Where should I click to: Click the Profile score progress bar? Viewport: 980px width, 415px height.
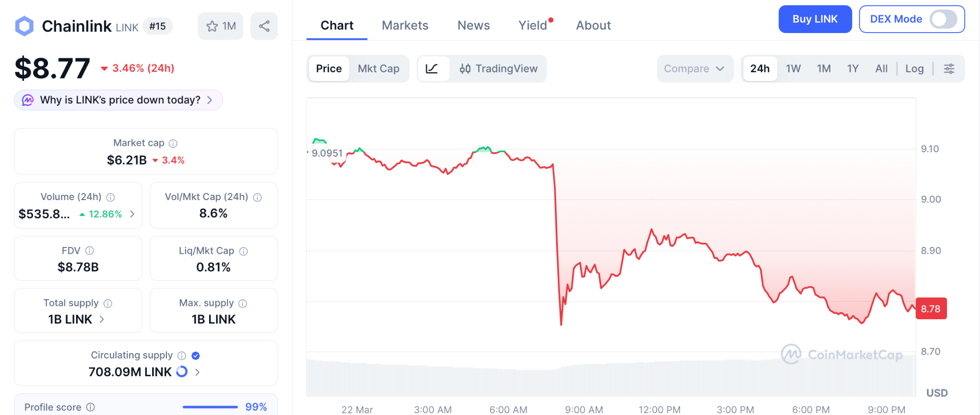(x=210, y=407)
